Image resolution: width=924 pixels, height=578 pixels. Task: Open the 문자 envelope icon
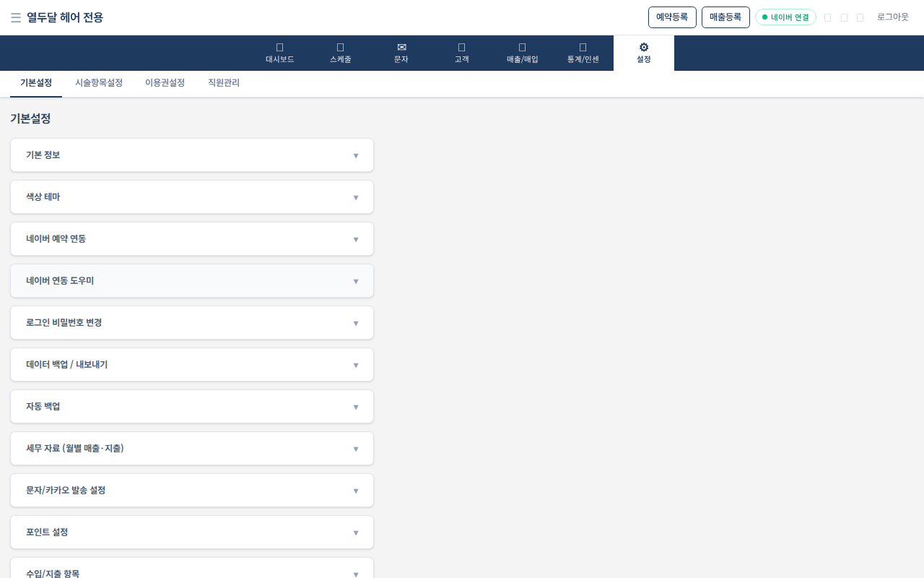click(x=401, y=47)
